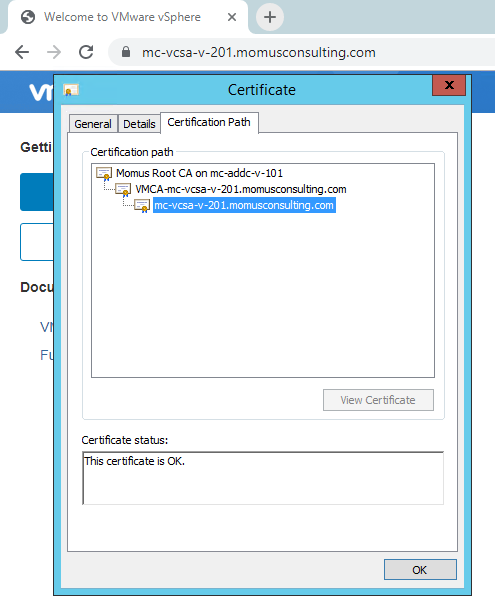The height and width of the screenshot is (611, 495).
Task: Switch to the Details tab
Action: 139,124
